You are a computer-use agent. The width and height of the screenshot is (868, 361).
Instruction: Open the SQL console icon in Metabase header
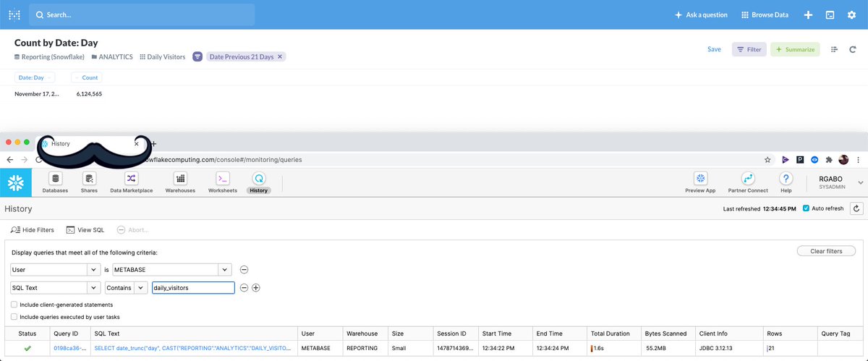click(830, 14)
